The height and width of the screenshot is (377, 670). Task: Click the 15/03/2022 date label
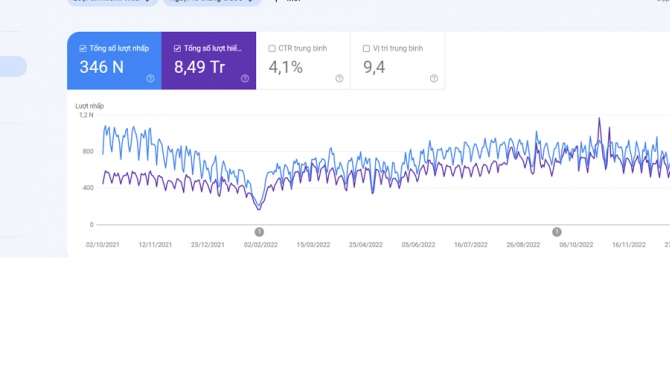[x=313, y=245]
